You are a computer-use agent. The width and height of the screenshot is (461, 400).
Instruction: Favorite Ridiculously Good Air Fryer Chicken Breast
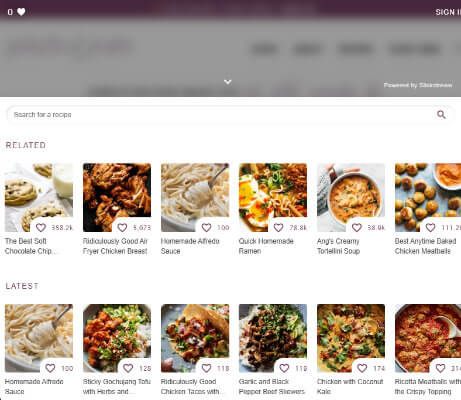(122, 228)
